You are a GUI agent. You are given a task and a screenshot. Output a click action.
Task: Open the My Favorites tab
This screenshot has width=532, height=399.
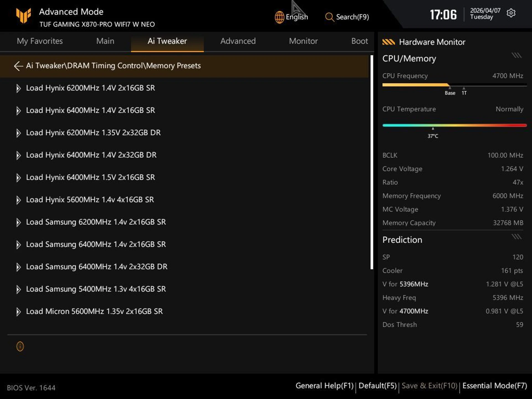click(40, 41)
